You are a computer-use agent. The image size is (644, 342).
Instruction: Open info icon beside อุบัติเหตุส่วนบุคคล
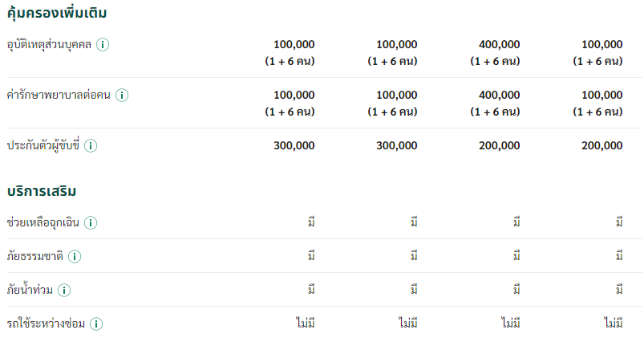[x=103, y=44]
